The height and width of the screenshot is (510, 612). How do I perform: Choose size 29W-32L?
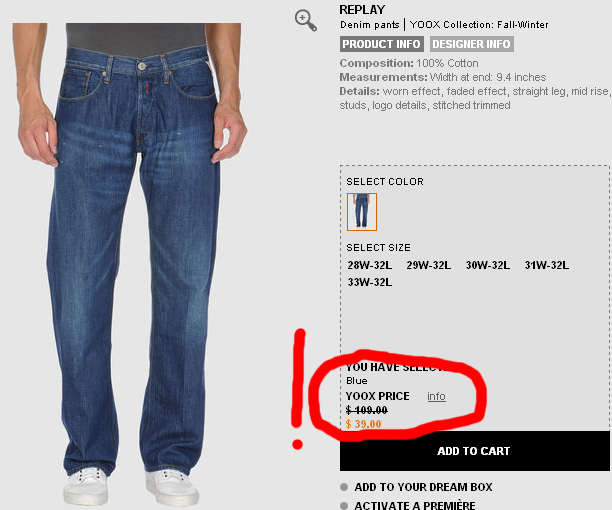(429, 265)
